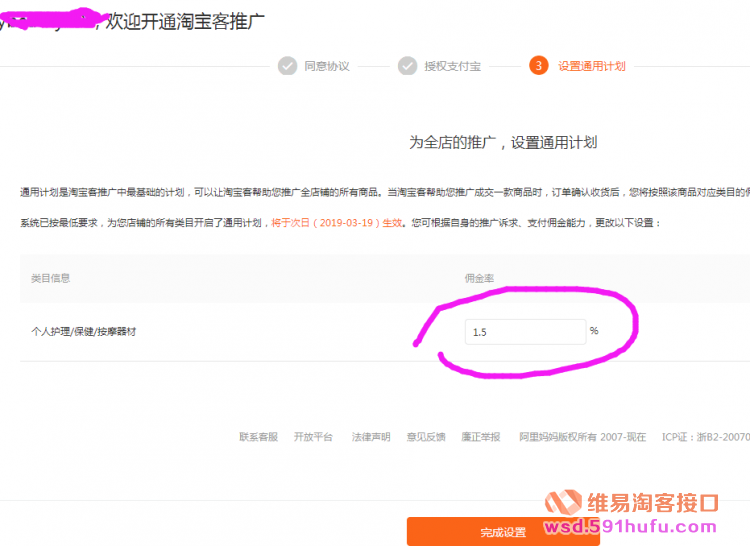Click the 同意协议 completed step checkmark icon
750x546 pixels.
click(287, 66)
